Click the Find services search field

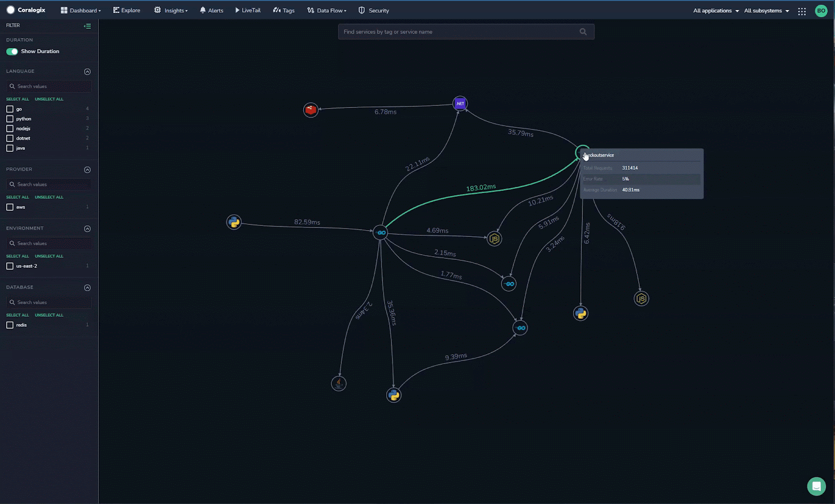point(459,32)
